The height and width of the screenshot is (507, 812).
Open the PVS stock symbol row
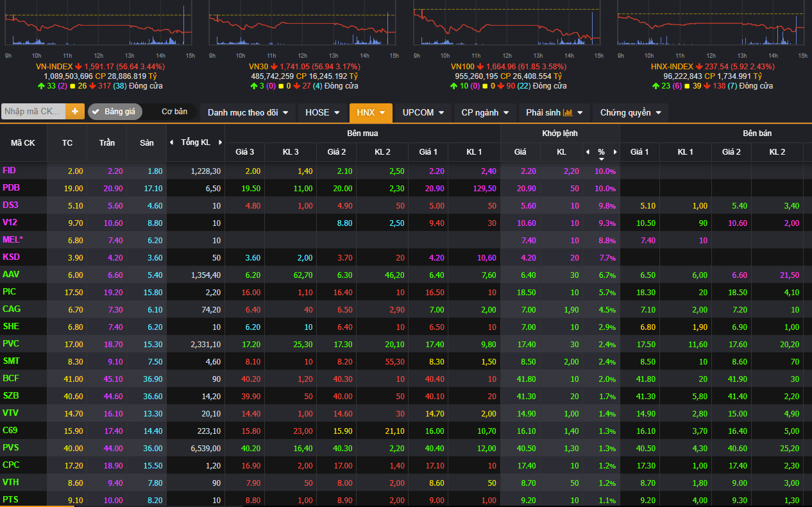pyautogui.click(x=11, y=448)
